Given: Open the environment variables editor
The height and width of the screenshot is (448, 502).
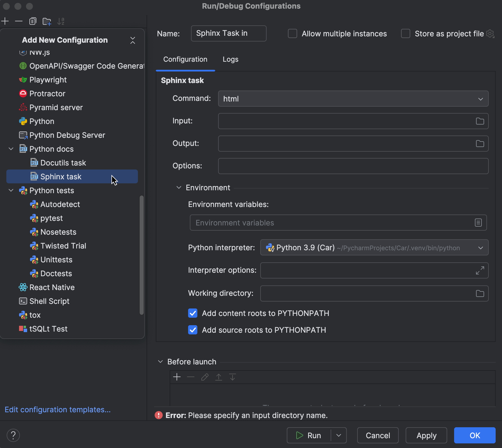Looking at the screenshot, I should pyautogui.click(x=478, y=222).
